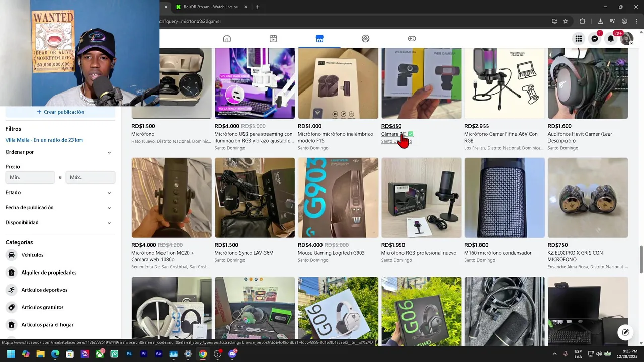644x362 pixels.
Task: Change location Villa Mella radius link
Action: point(44,140)
